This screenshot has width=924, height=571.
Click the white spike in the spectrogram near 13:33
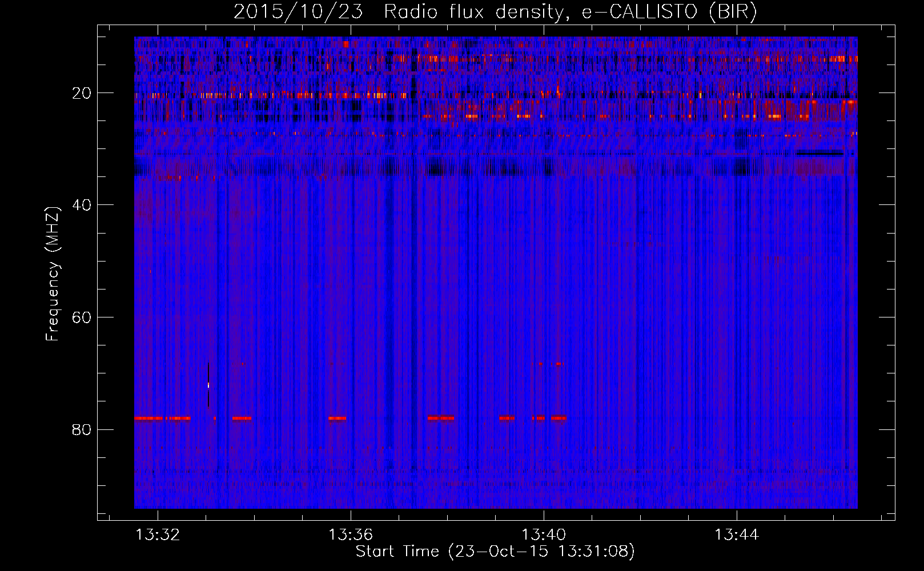(x=208, y=385)
